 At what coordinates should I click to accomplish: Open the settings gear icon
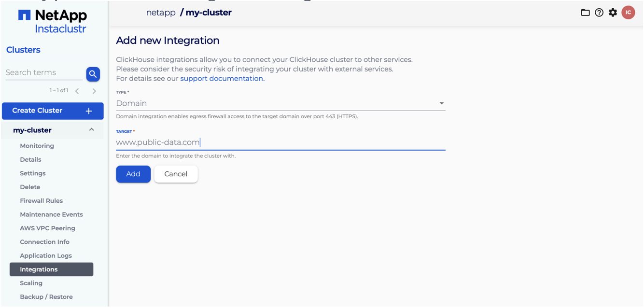[613, 13]
